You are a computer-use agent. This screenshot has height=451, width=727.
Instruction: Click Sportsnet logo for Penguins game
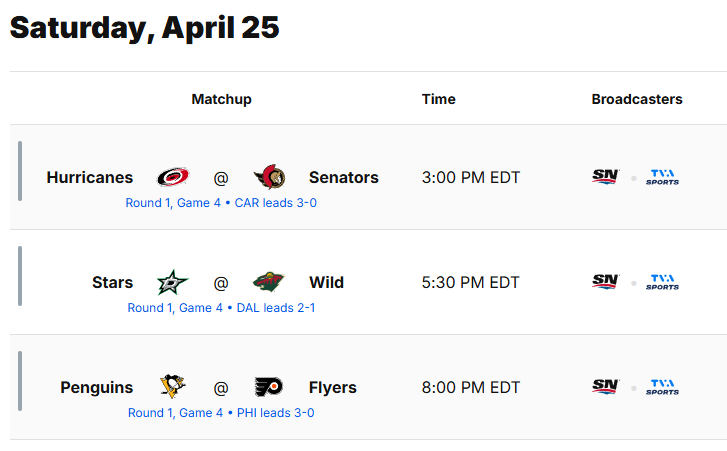pos(606,387)
